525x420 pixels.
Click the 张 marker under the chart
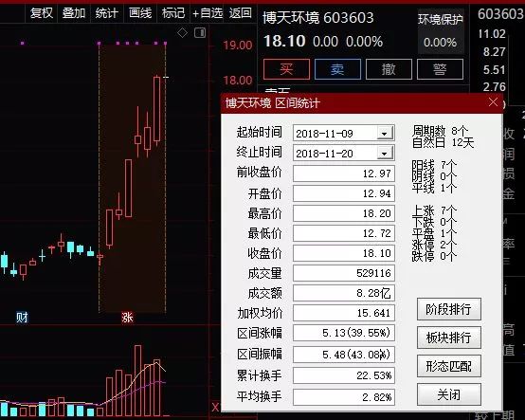click(127, 317)
